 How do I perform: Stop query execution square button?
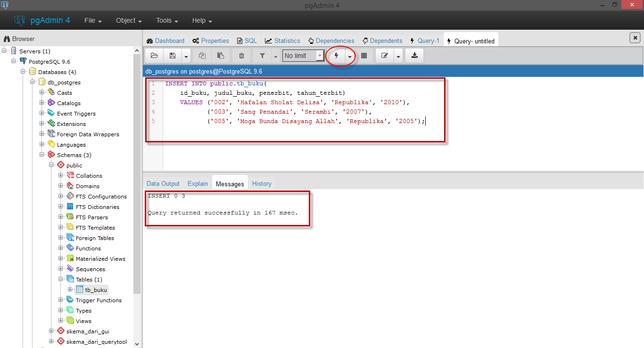[364, 56]
